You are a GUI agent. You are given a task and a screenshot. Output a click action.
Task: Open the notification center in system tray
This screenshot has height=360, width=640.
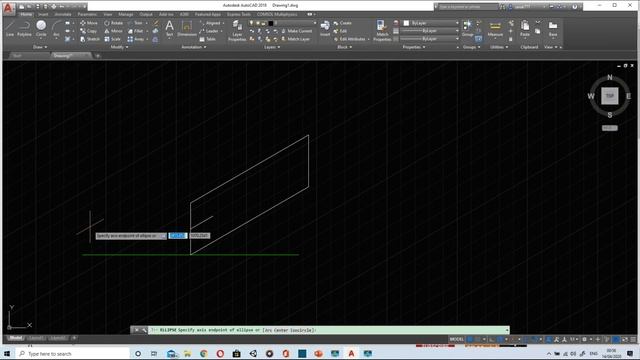pos(631,353)
